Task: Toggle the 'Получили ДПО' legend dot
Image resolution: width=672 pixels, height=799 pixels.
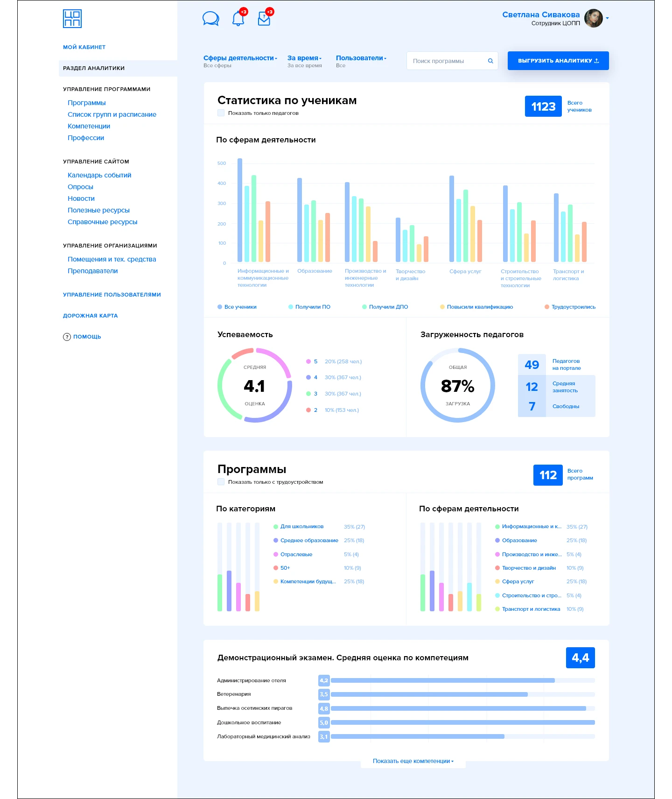Action: (x=364, y=307)
